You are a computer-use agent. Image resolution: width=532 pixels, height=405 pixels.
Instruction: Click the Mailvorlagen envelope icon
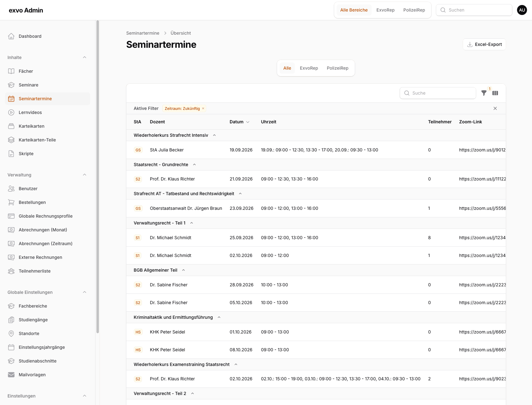pos(11,375)
